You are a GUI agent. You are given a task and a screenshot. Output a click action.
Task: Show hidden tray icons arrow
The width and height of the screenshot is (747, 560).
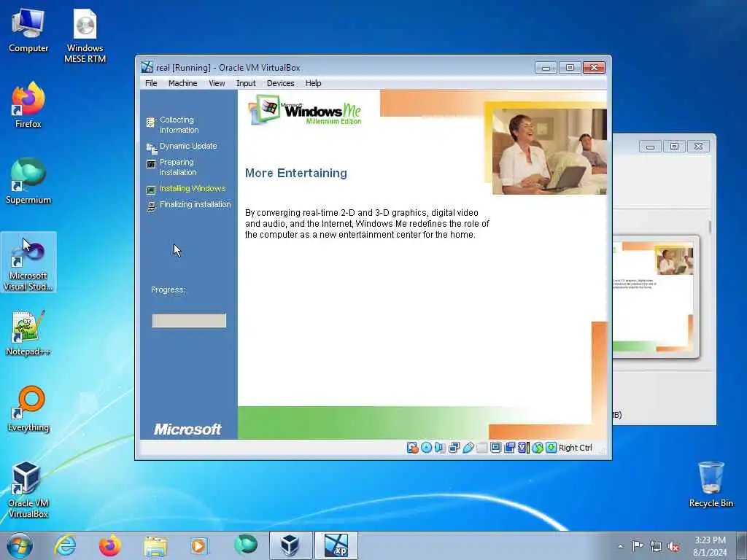coord(620,546)
